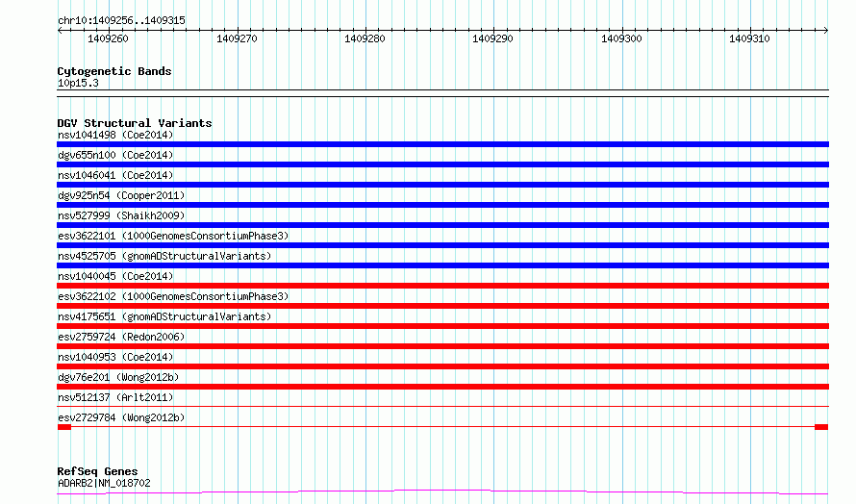
Task: Click the red bar under nsv1040045
Action: point(442,286)
